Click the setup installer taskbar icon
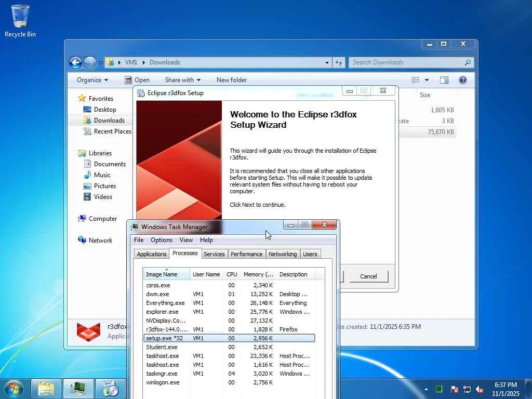The image size is (532, 399). [110, 389]
